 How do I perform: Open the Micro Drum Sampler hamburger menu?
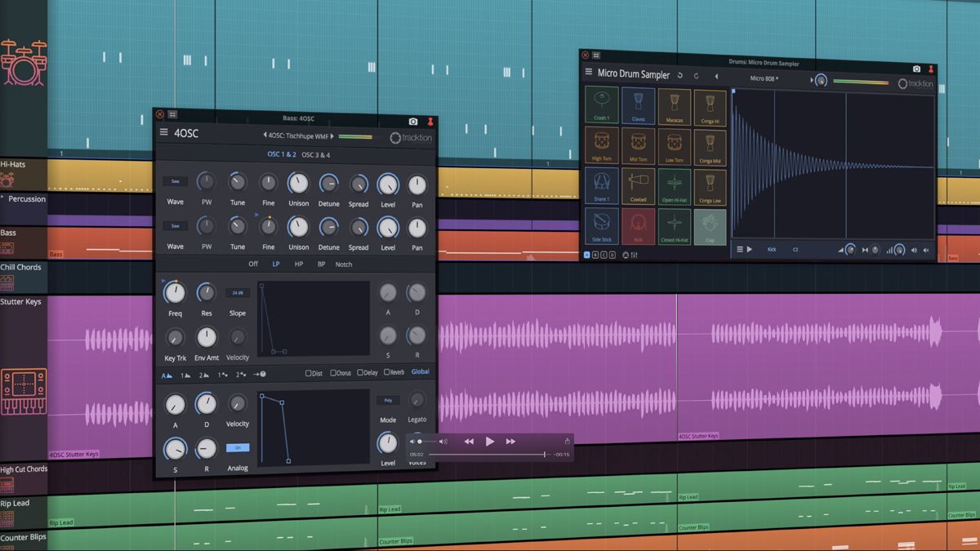coord(588,72)
